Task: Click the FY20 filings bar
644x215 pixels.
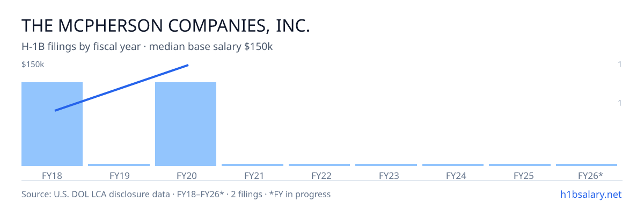Action: 186,124
